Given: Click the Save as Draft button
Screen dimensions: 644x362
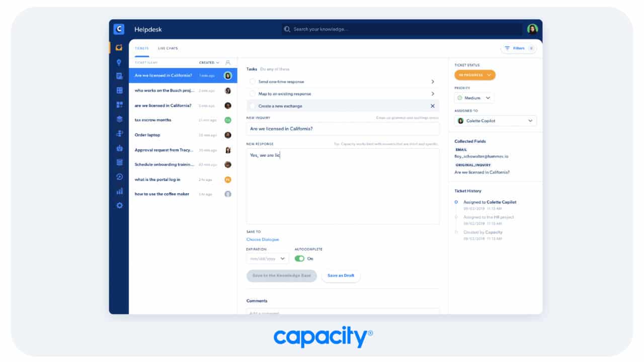Looking at the screenshot, I should pos(341,276).
